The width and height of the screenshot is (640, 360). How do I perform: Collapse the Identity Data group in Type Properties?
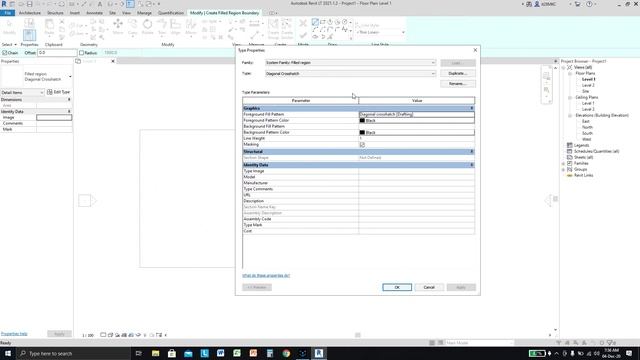click(472, 165)
